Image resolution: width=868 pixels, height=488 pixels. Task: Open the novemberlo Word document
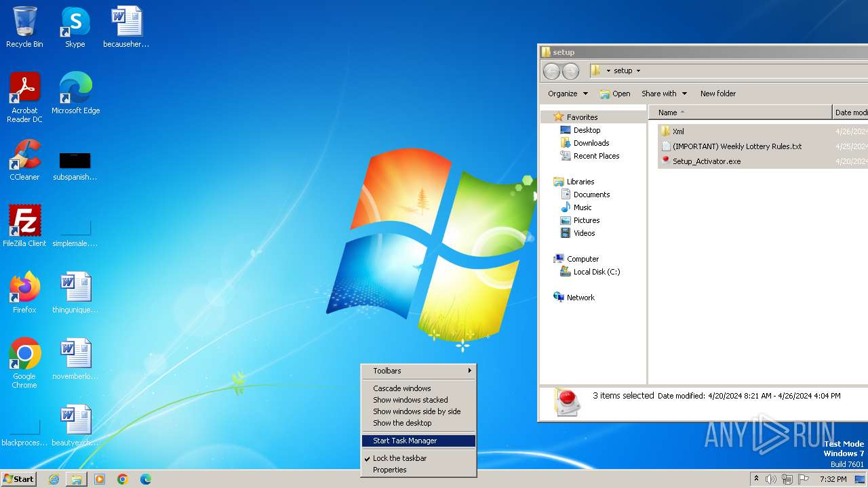[x=75, y=359]
